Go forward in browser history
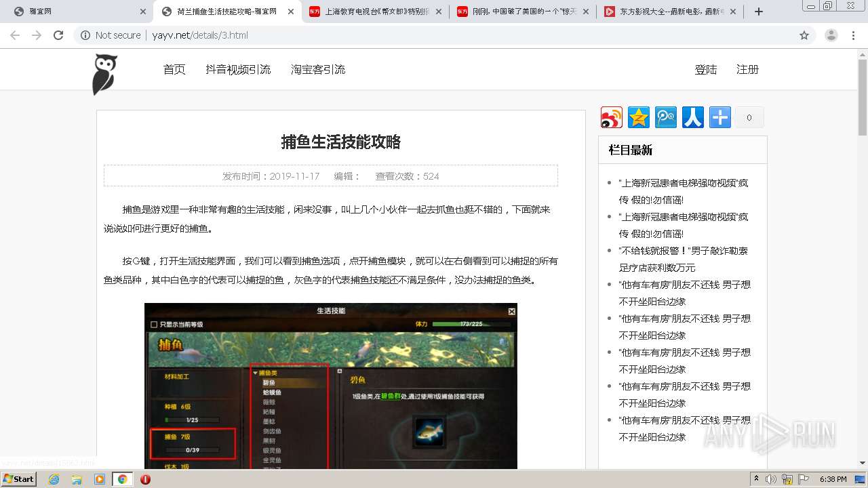Viewport: 868px width, 488px height. point(37,35)
